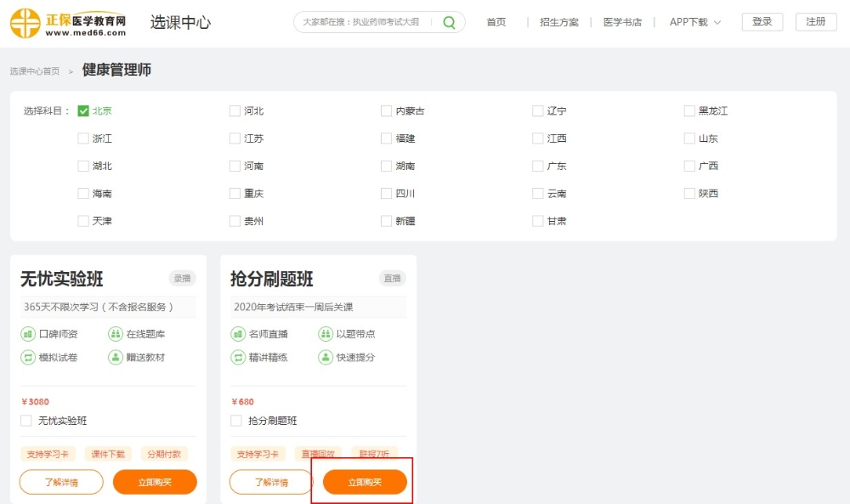The image size is (850, 504).
Task: Open the 首页 menu item
Action: 496,22
